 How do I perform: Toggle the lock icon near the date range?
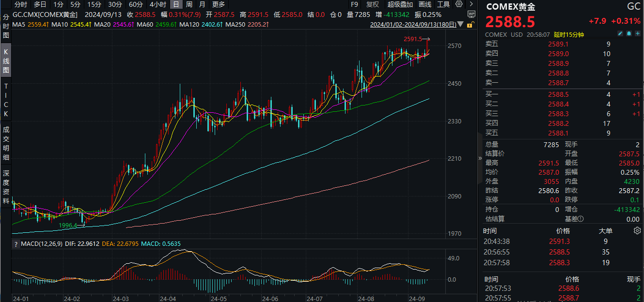pos(470,24)
